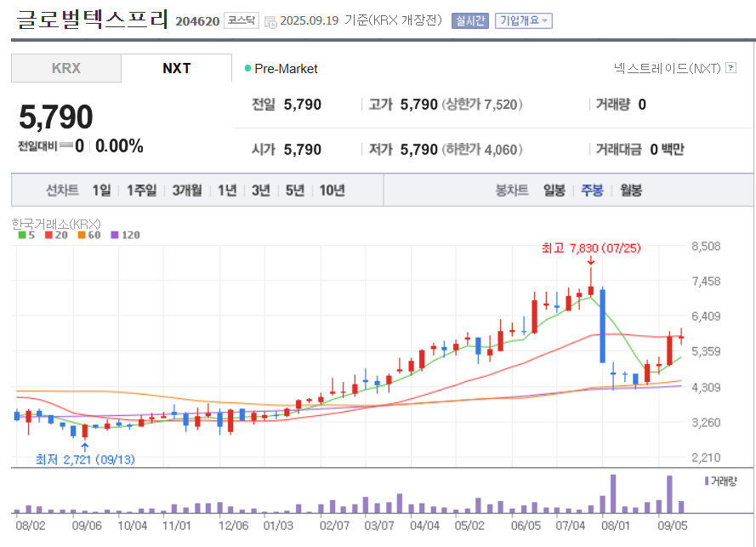
Task: Select the 월봉 monthly candle chart option
Action: coord(630,191)
